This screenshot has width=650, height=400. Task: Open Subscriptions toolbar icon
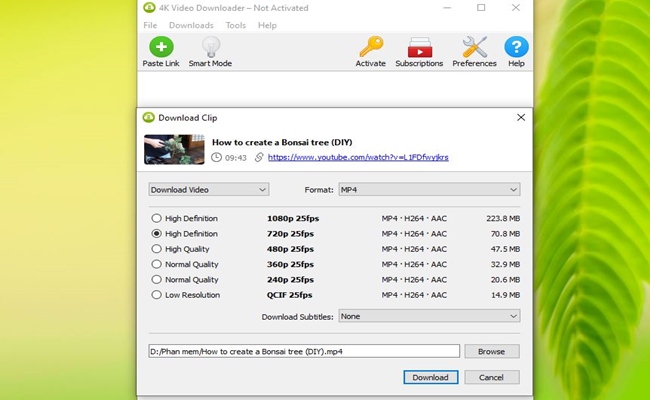(x=420, y=47)
